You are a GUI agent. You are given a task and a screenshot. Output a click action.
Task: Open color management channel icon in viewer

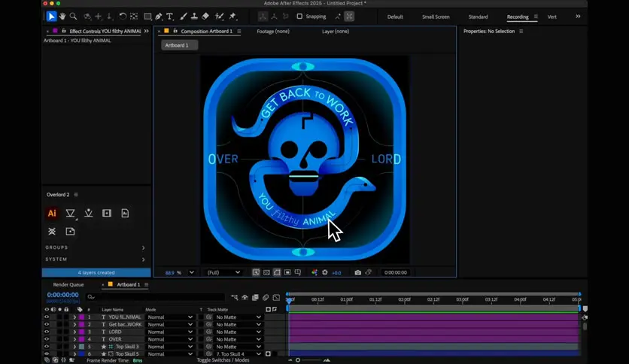pyautogui.click(x=314, y=272)
